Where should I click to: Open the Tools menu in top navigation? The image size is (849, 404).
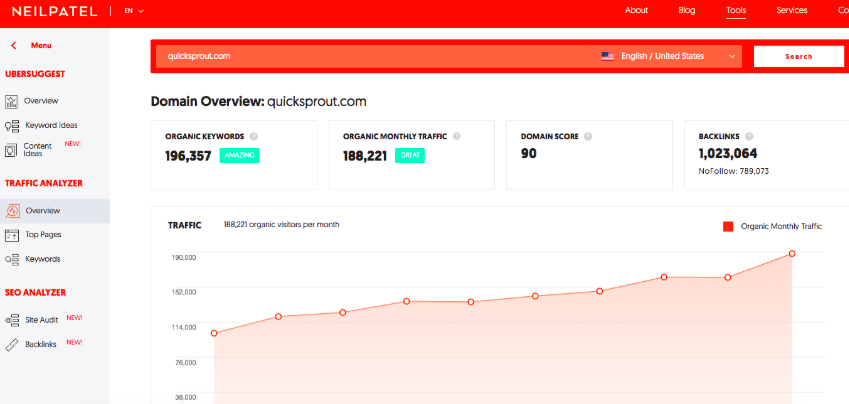(x=736, y=11)
